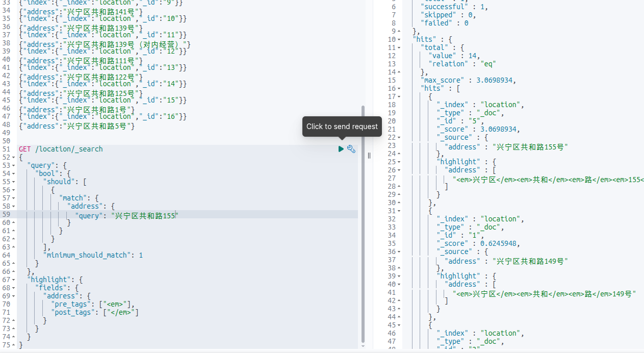
Task: Collapse response "total" block at line 11
Action: pyautogui.click(x=399, y=47)
